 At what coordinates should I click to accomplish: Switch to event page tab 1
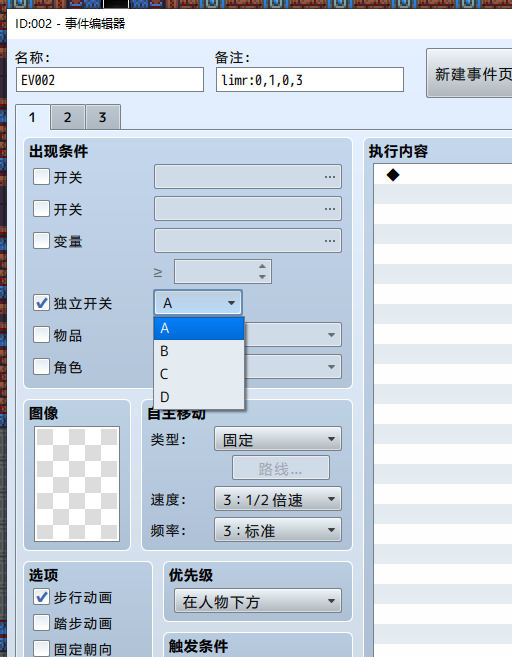pyautogui.click(x=33, y=117)
